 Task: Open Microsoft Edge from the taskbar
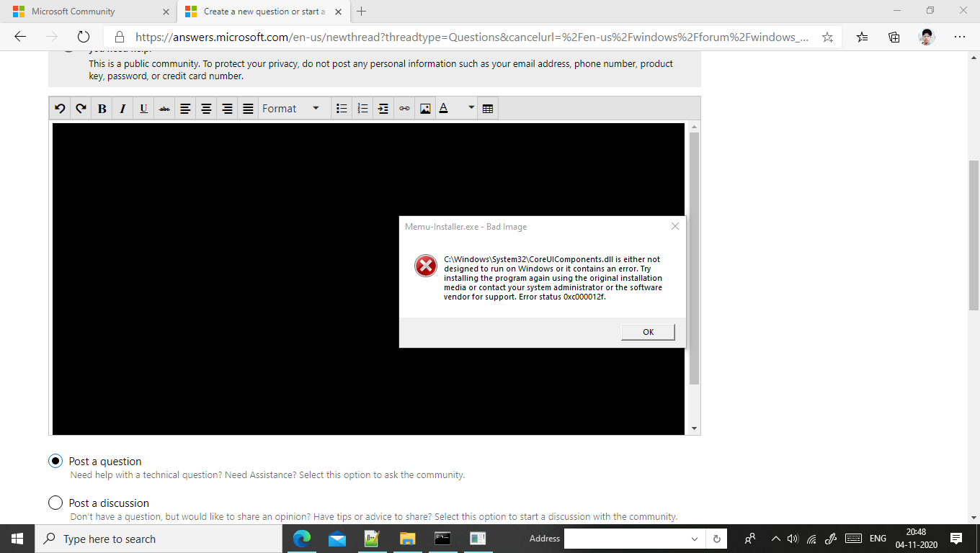point(302,539)
